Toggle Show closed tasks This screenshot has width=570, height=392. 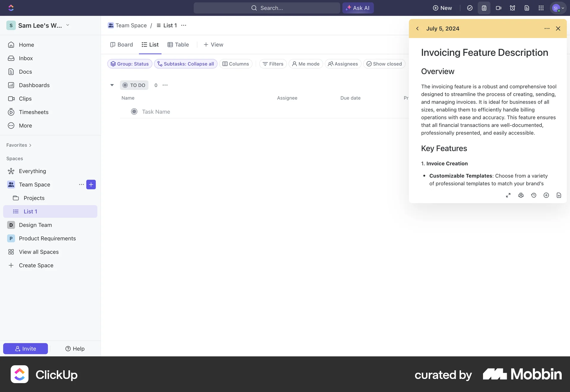click(384, 64)
